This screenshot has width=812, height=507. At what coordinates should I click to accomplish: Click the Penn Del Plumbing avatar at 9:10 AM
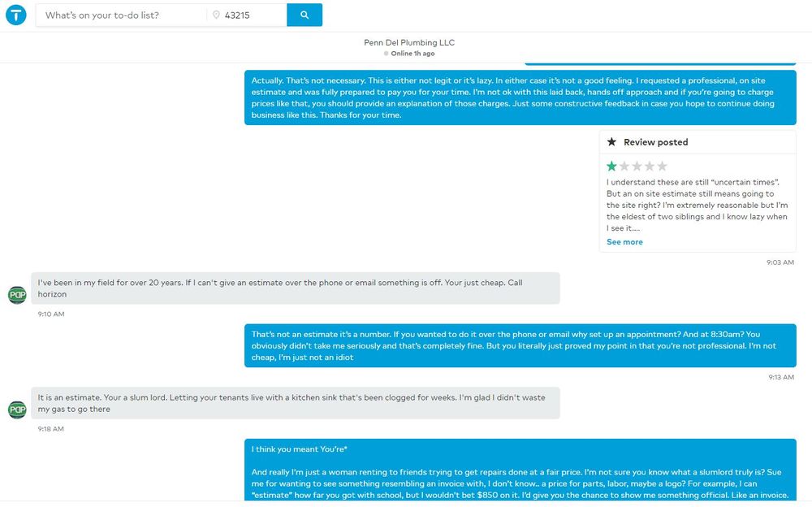click(17, 295)
